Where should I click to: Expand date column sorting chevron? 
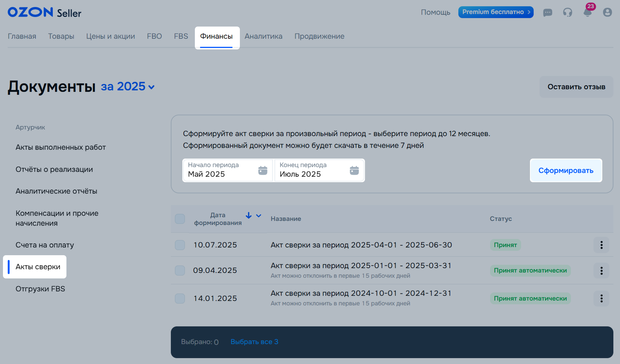[x=259, y=215]
